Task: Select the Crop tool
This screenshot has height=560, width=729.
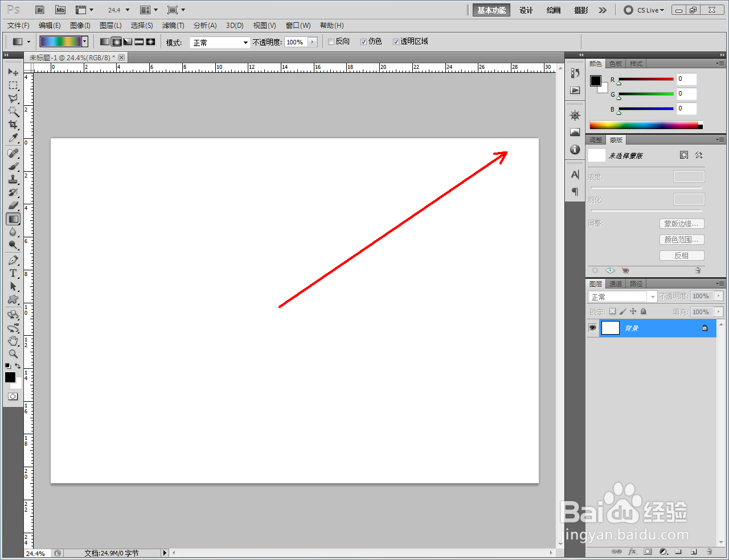Action: coord(13,125)
